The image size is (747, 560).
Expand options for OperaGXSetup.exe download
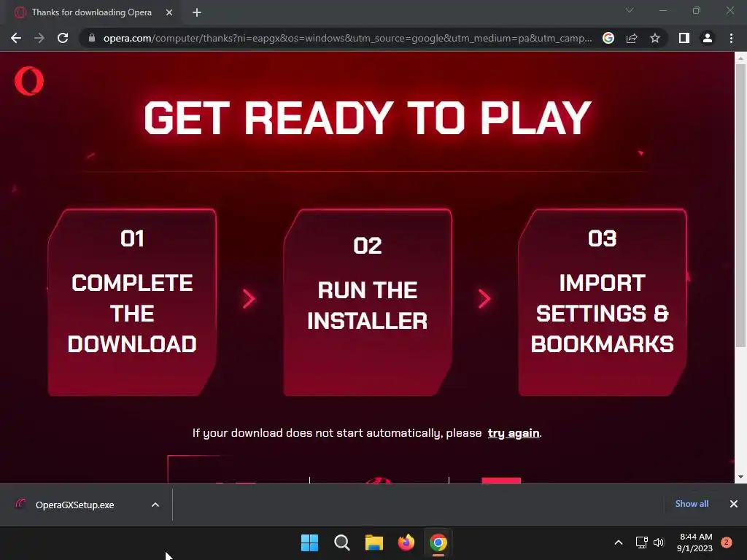click(155, 505)
